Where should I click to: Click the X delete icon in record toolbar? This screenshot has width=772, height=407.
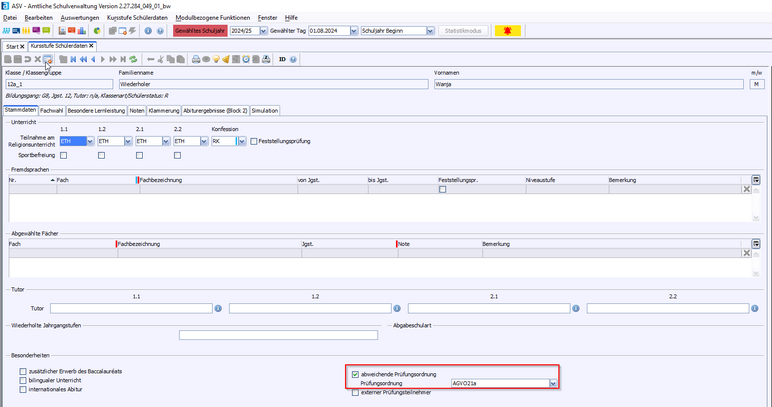tap(37, 59)
